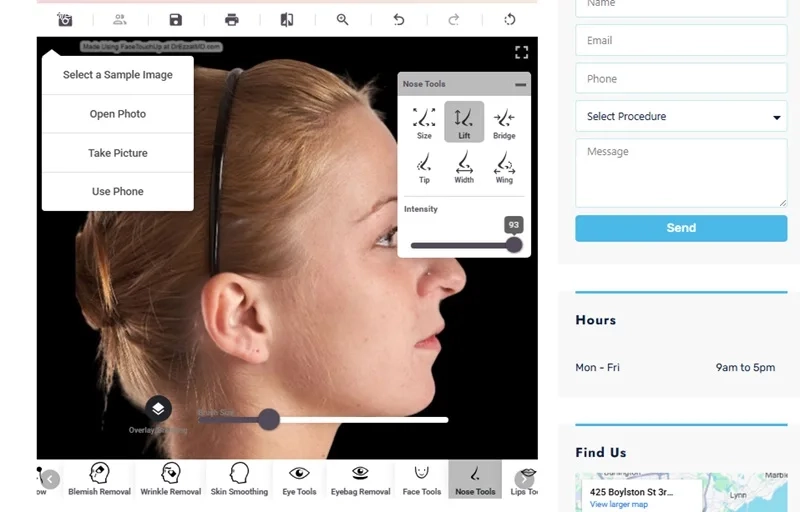Select the nose Wing tool
Image resolution: width=800 pixels, height=512 pixels.
(x=504, y=167)
